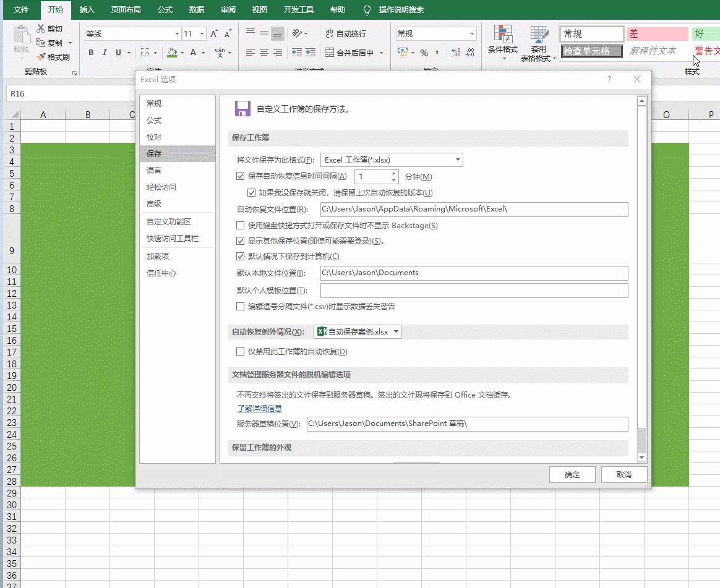
Task: Select the 差 red cell style swatch
Action: pyautogui.click(x=656, y=34)
